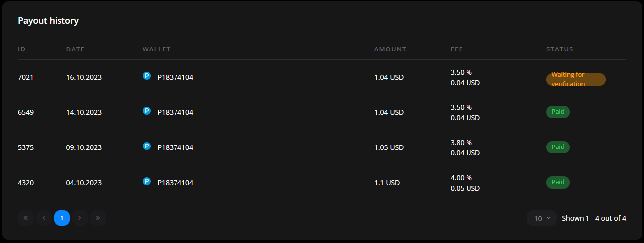Click the FEE column header
Screen dimensions: 644x243
(x=456, y=49)
